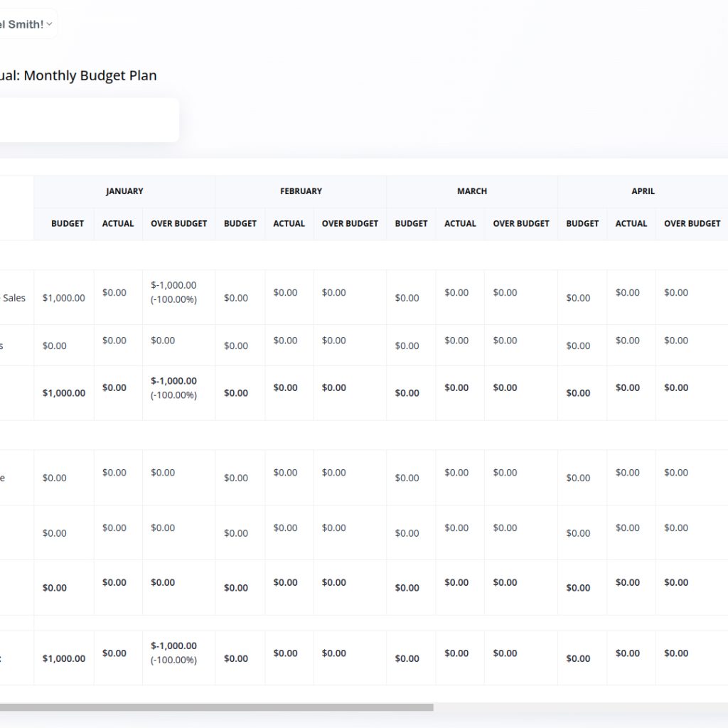This screenshot has height=728, width=728.
Task: Click the Sales row January over-budget value
Action: point(173,292)
